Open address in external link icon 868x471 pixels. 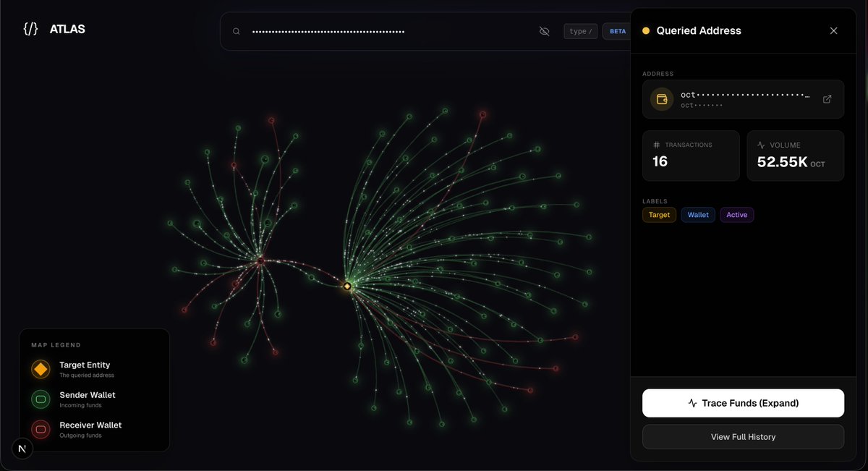click(x=827, y=99)
